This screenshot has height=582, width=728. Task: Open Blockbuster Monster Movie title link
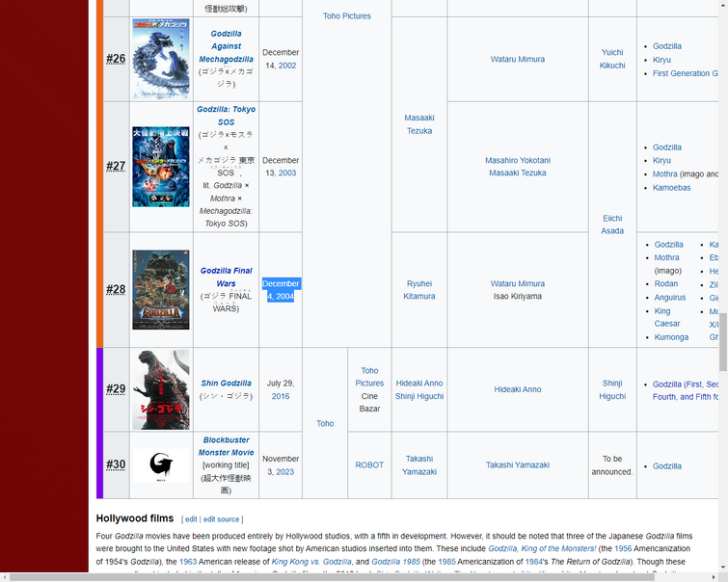click(226, 446)
